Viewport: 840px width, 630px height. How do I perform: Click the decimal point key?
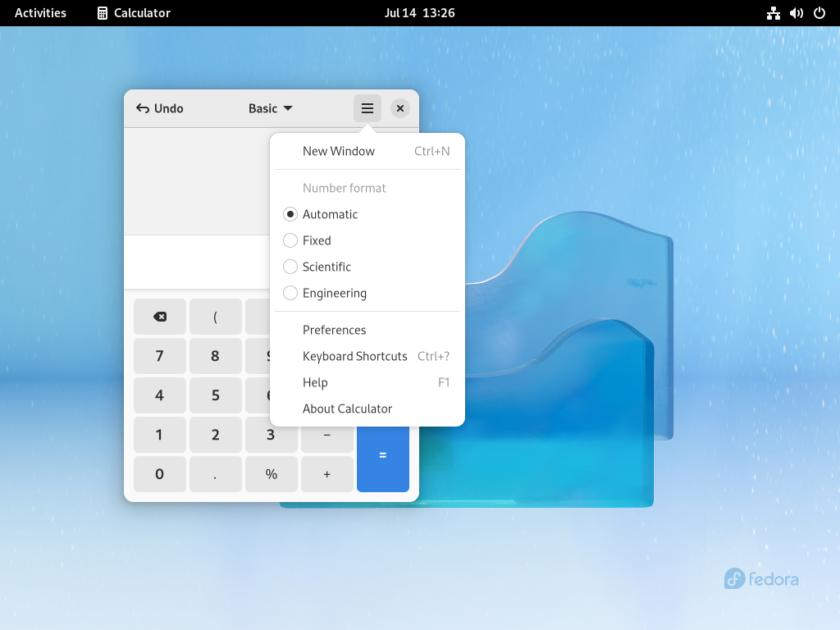[216, 474]
